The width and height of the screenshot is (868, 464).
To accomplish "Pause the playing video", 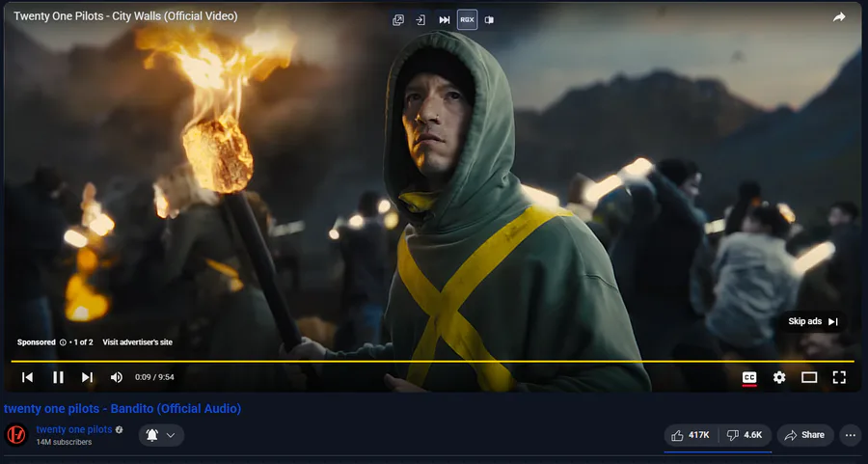I will tap(58, 377).
